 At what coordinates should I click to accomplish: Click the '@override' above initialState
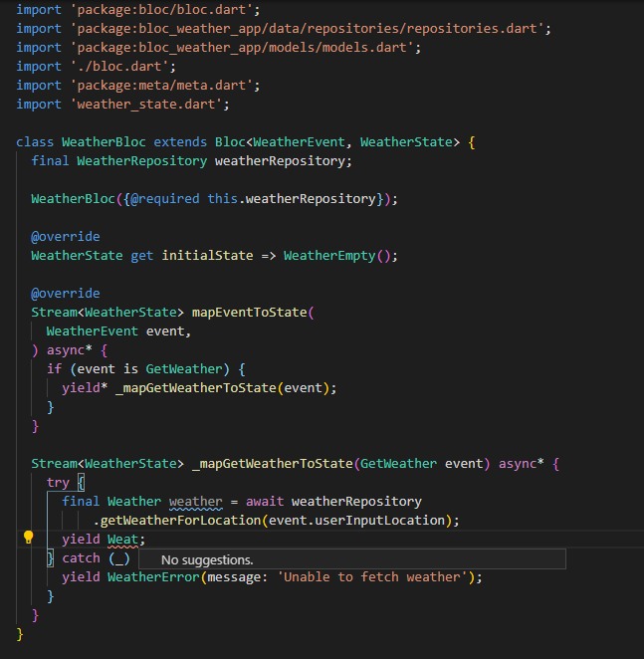(65, 236)
